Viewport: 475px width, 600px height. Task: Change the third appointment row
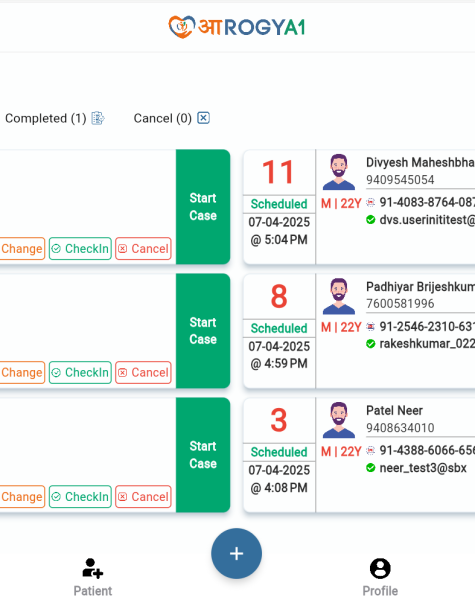22,497
